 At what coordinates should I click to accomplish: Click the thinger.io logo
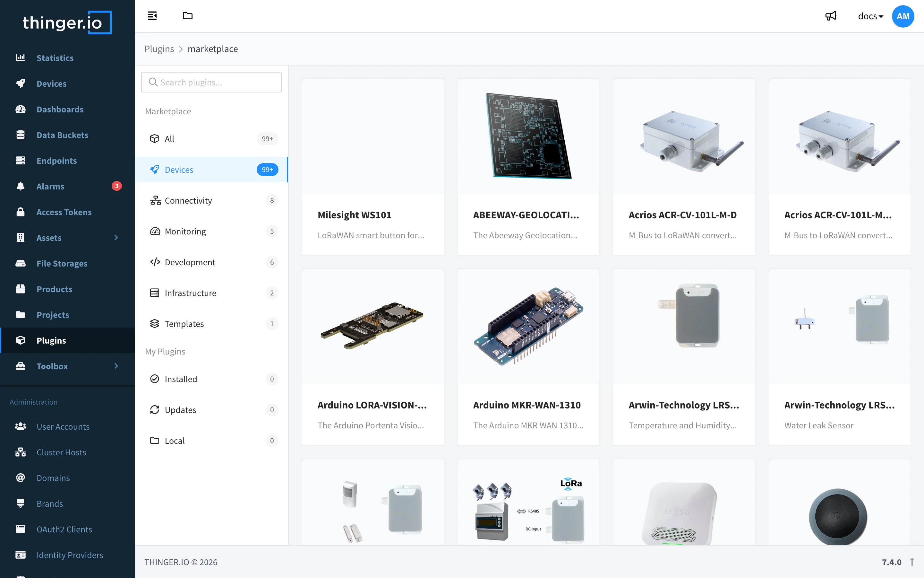tap(67, 22)
